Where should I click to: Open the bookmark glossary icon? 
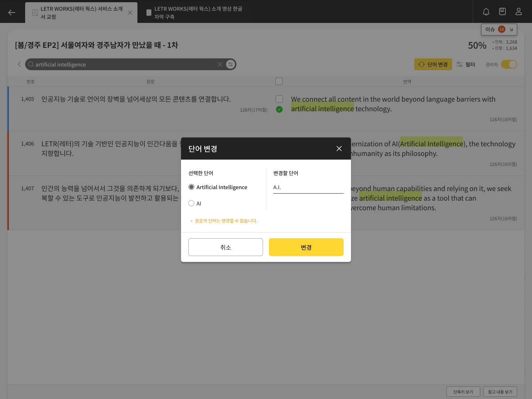coord(502,12)
